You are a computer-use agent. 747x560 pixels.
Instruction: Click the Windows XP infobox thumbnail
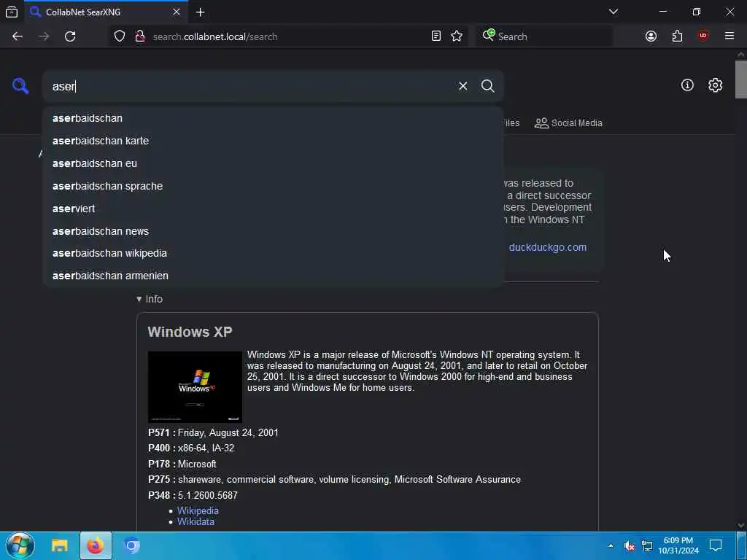pos(195,387)
